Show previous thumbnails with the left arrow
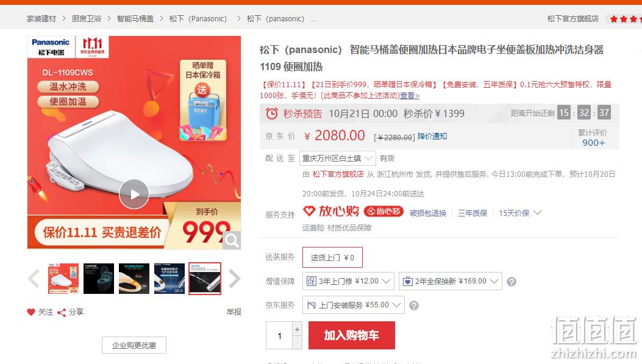The width and height of the screenshot is (642, 364). click(34, 279)
